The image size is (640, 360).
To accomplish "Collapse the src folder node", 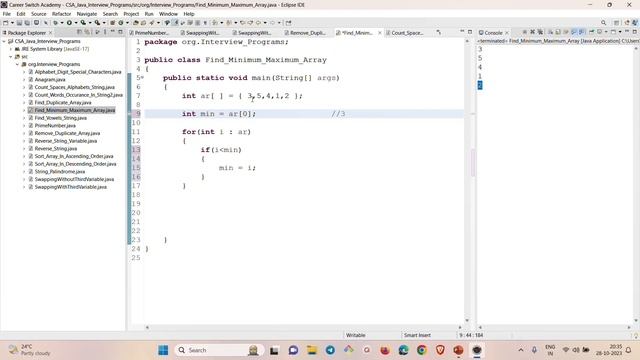I will tap(11, 57).
